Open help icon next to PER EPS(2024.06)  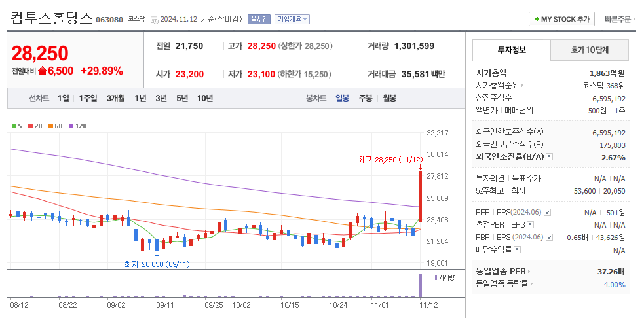click(546, 213)
